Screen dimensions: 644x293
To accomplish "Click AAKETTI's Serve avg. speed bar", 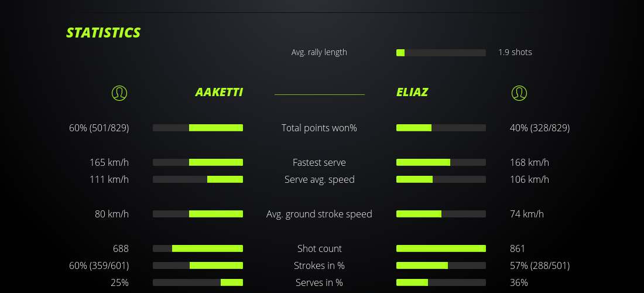I will point(198,179).
